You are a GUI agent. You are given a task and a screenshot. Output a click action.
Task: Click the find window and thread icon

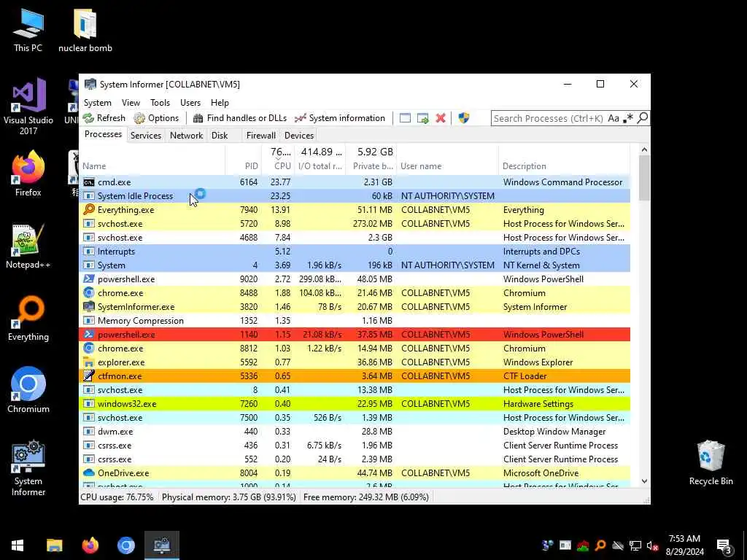pos(422,118)
